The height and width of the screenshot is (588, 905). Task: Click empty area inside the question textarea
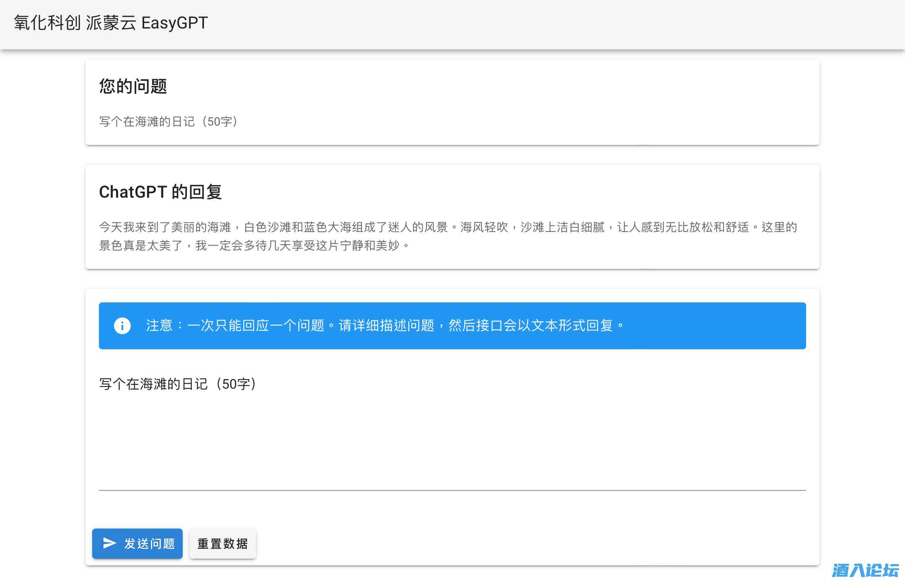pyautogui.click(x=452, y=440)
